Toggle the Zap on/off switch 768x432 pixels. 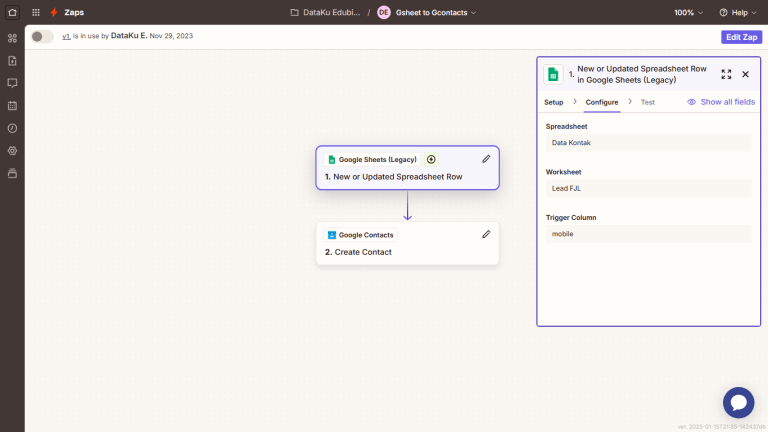[x=42, y=37]
